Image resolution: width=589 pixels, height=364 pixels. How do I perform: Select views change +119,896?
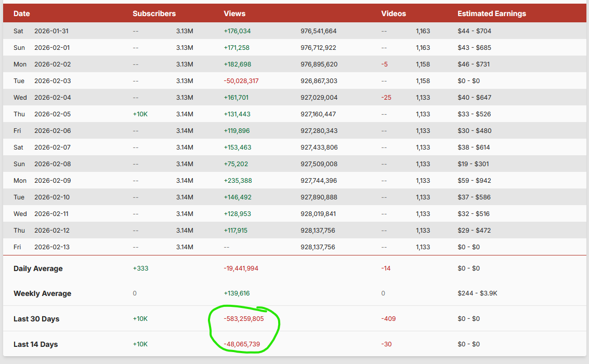pos(237,130)
